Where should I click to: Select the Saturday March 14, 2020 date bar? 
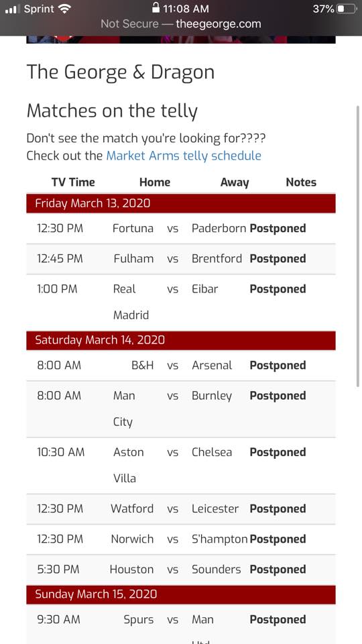181,341
